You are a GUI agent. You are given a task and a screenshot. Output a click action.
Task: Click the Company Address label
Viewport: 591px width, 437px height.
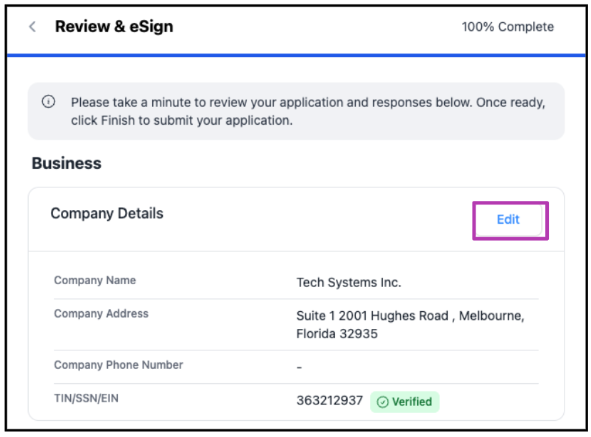101,313
